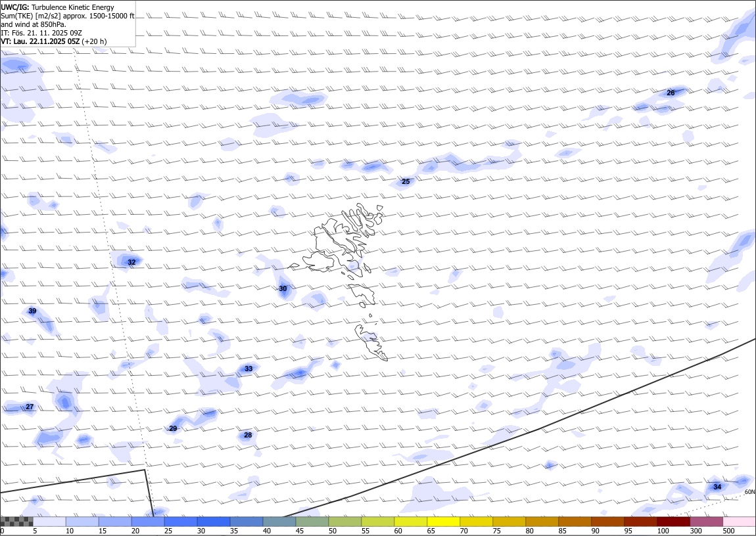
Task: Click the TKE value label 29
Action: tap(173, 429)
